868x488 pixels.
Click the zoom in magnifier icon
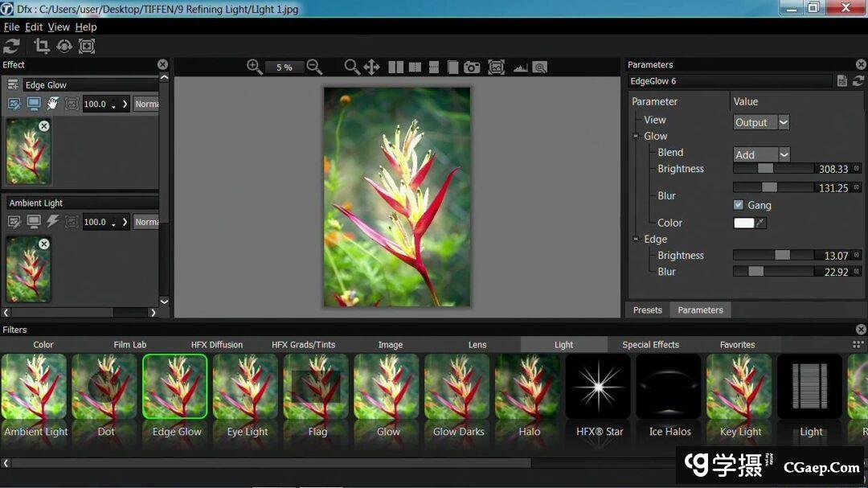click(x=254, y=67)
